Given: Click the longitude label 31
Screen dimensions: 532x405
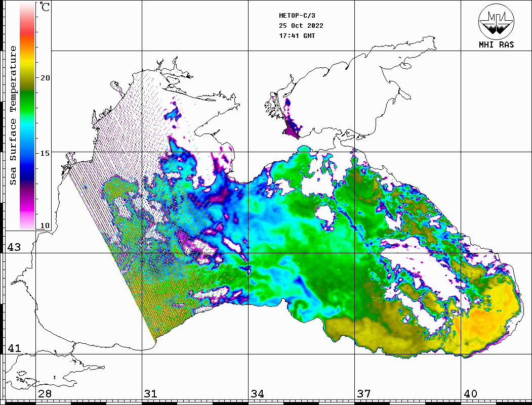Looking at the screenshot, I should tap(151, 394).
